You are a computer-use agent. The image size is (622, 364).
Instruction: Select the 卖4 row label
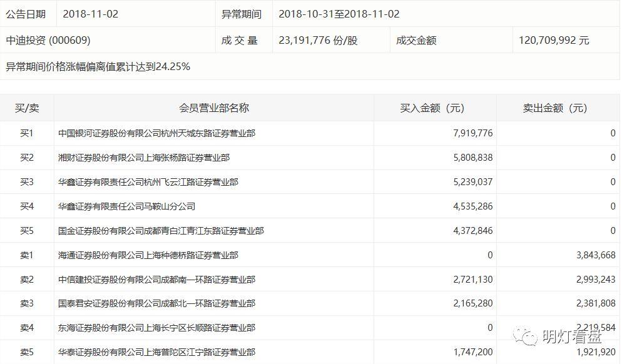26,328
